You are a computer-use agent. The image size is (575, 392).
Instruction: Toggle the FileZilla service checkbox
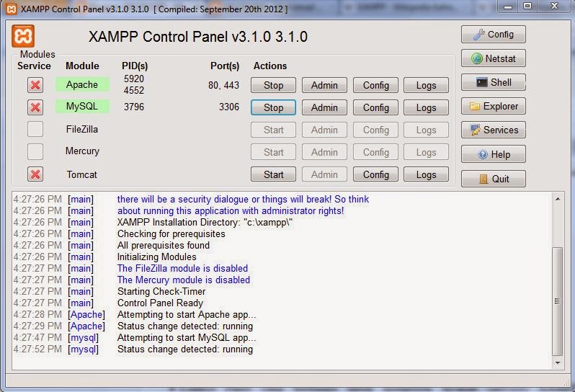(35, 130)
